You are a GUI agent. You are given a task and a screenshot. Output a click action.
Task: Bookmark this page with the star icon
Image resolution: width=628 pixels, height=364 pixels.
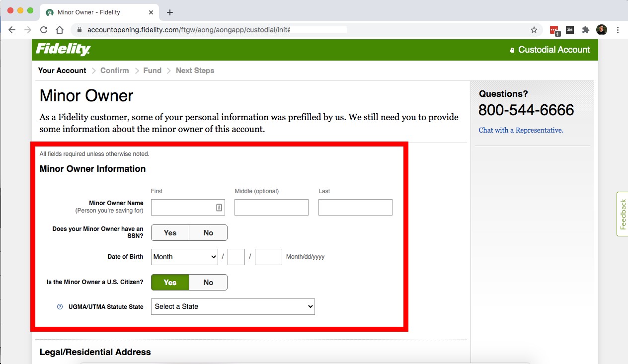click(534, 30)
